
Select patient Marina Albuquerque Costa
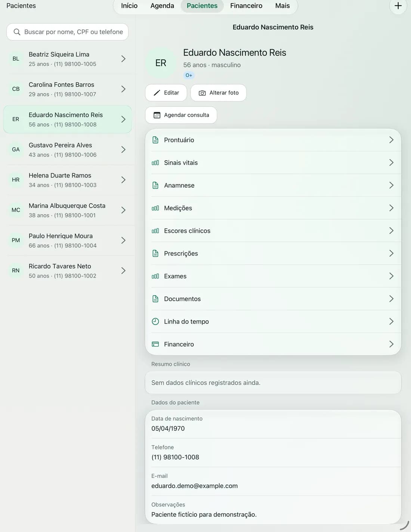pos(68,210)
